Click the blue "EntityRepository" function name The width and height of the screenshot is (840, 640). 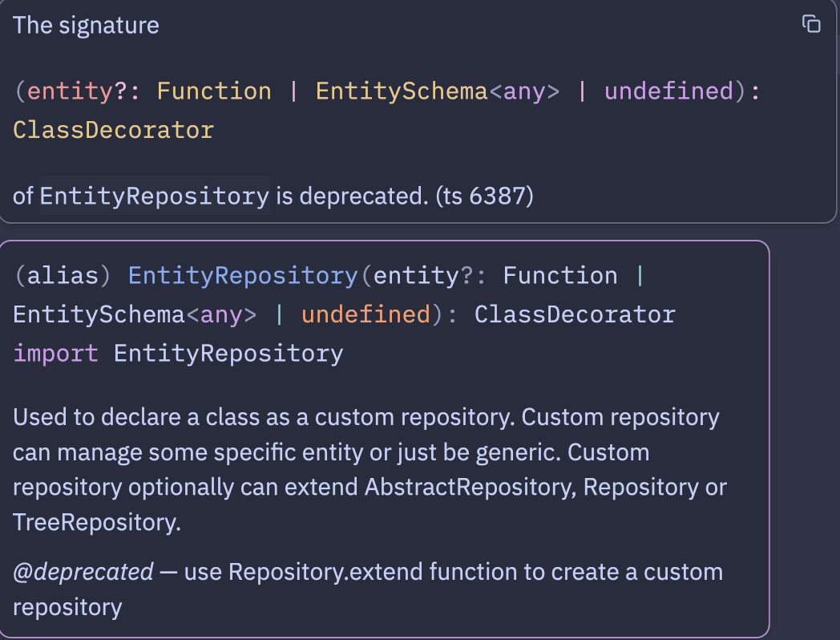click(x=243, y=276)
